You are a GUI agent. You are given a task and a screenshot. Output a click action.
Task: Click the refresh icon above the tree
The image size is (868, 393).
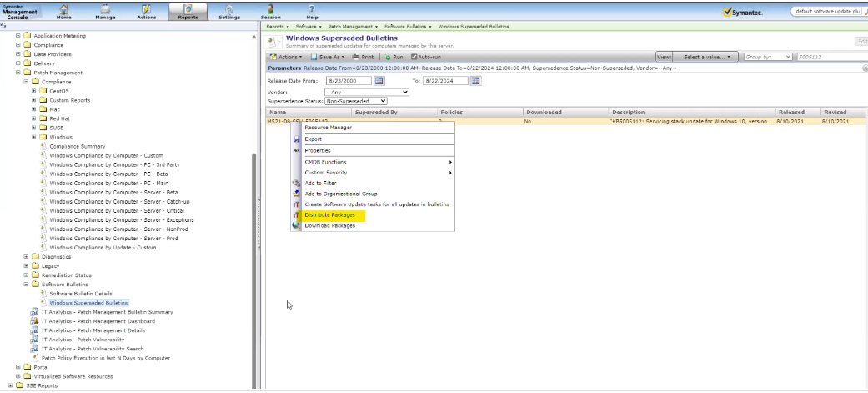tap(5, 28)
